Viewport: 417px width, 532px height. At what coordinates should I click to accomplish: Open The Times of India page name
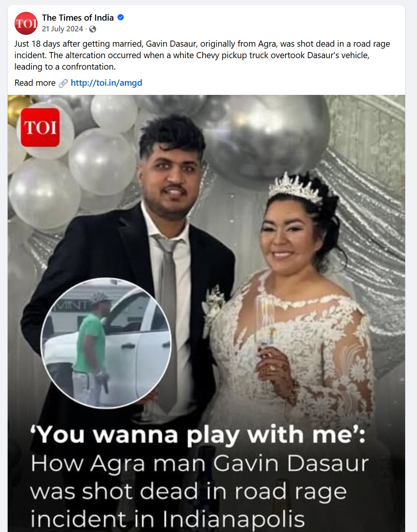(78, 18)
